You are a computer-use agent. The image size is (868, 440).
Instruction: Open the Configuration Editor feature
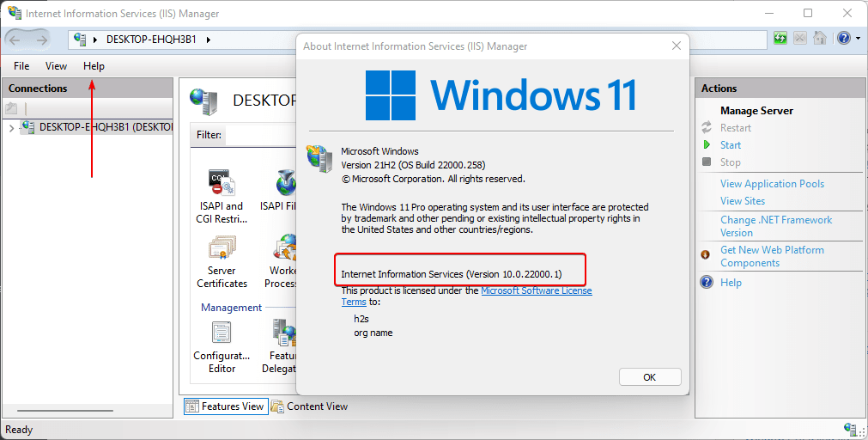click(222, 347)
